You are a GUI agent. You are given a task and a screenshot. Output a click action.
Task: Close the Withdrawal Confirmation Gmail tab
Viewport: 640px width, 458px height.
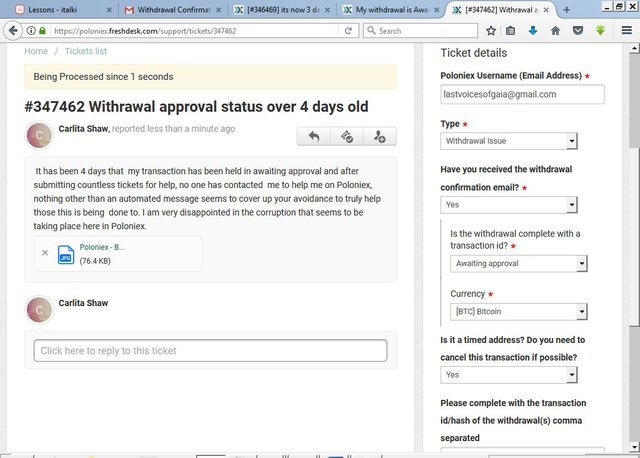pos(218,10)
